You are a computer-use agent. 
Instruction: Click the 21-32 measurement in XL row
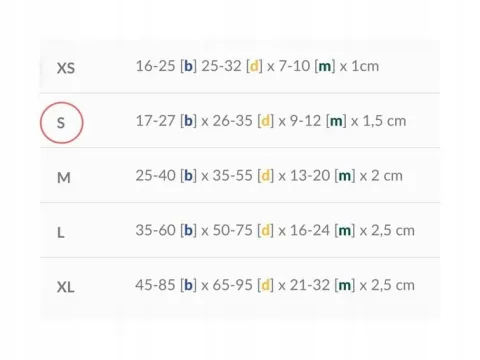click(310, 285)
